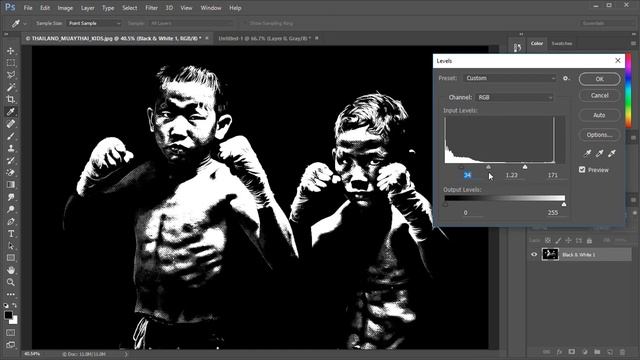
Task: Open the Sample Size dropdown
Action: 94,23
